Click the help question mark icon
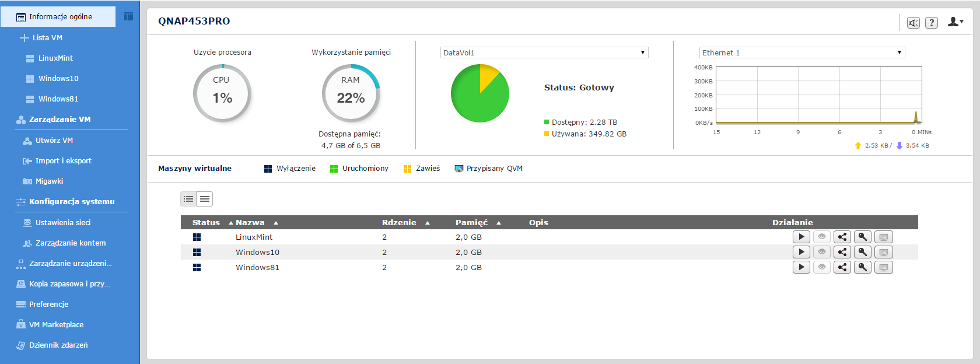Viewport: 980px width, 364px height. click(932, 23)
